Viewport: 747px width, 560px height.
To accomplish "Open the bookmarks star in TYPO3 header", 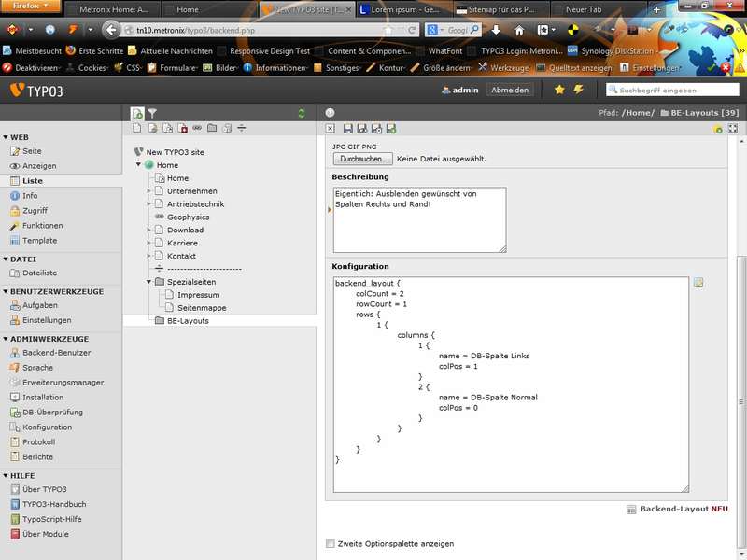I will (559, 90).
